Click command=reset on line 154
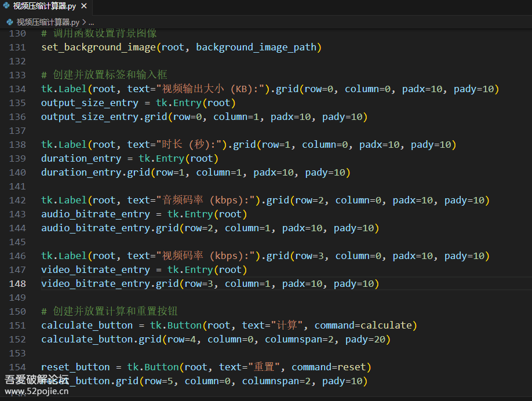 tap(329, 367)
